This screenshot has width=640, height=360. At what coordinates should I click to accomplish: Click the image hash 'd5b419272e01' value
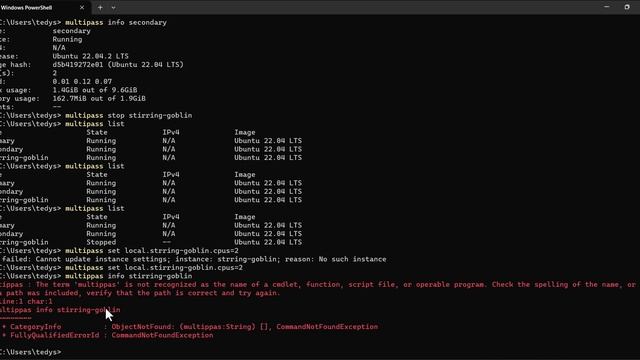(x=78, y=64)
